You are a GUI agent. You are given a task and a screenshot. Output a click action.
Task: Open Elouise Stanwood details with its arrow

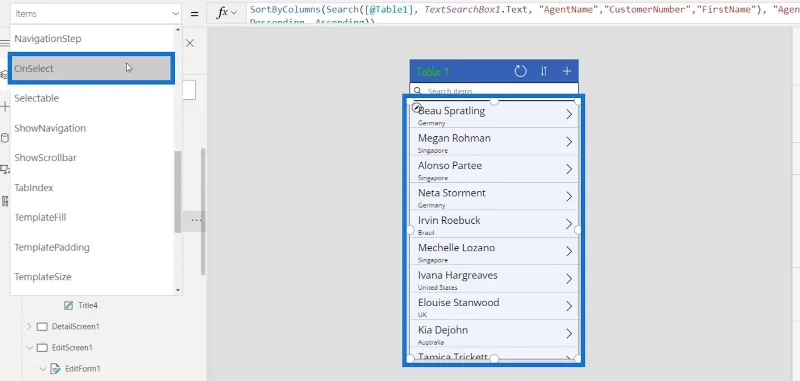coord(569,307)
